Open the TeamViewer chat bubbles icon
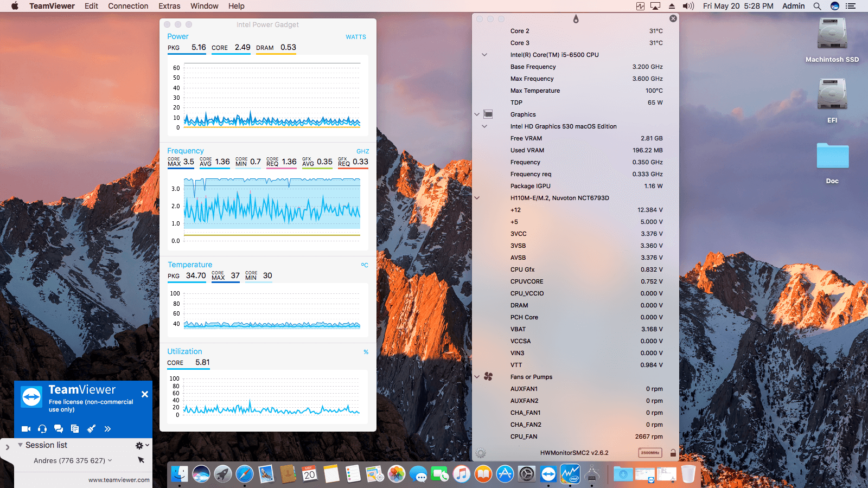This screenshot has height=488, width=868. (59, 429)
